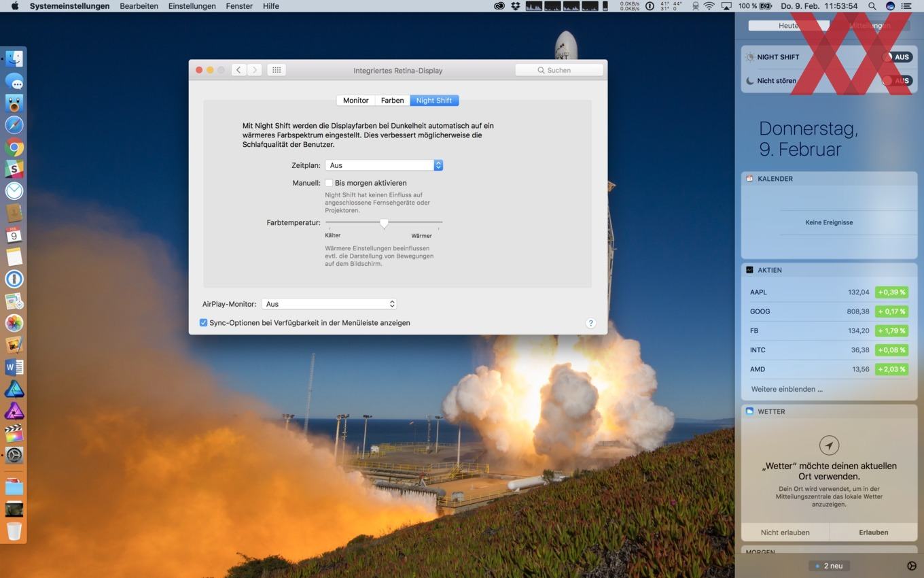Viewport: 924px width, 578px height.
Task: Click the Siri icon in menu bar
Action: point(890,6)
